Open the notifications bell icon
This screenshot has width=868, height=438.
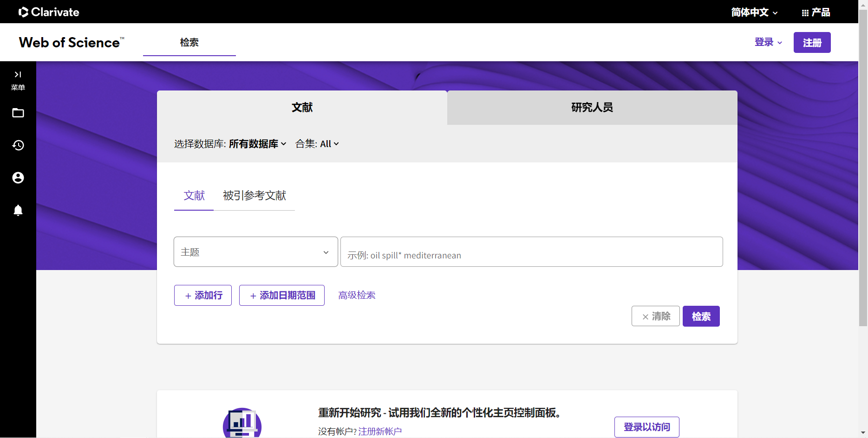click(18, 210)
